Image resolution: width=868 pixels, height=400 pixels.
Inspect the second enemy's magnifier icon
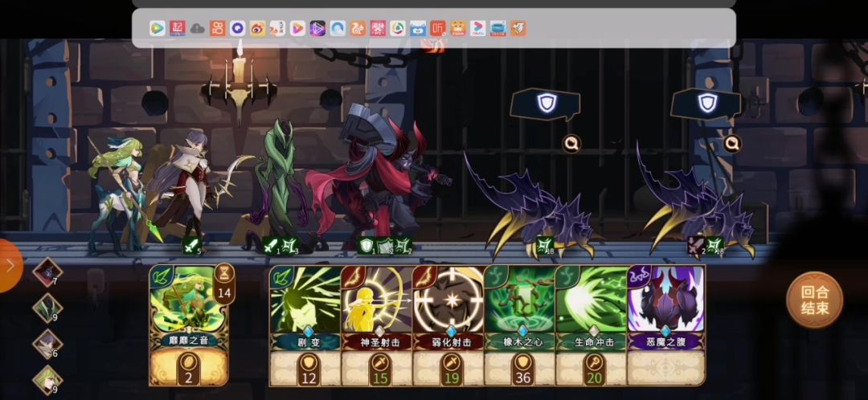[732, 144]
